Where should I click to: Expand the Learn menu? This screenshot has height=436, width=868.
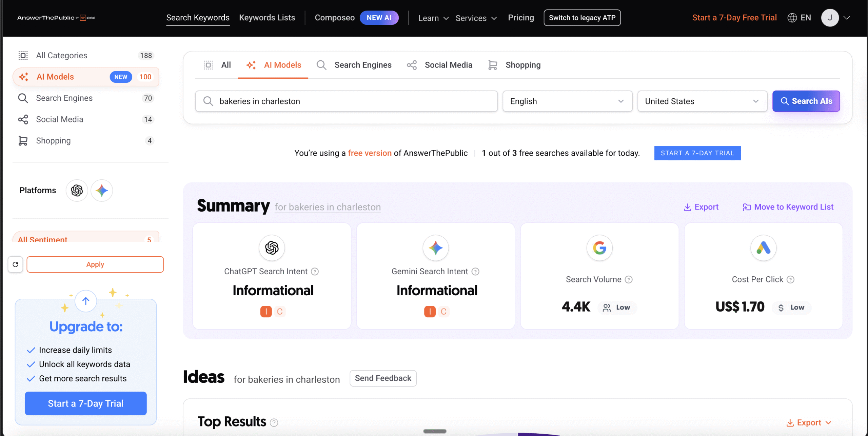(433, 18)
